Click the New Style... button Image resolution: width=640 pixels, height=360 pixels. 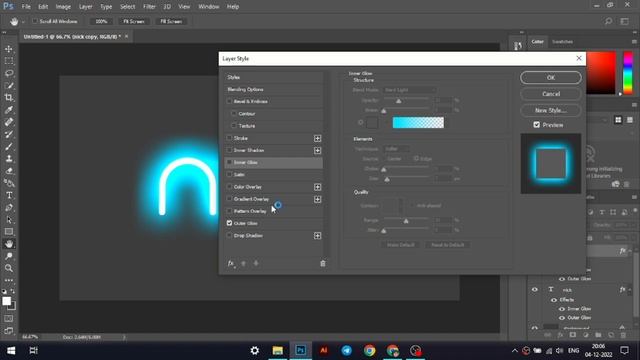pyautogui.click(x=551, y=110)
